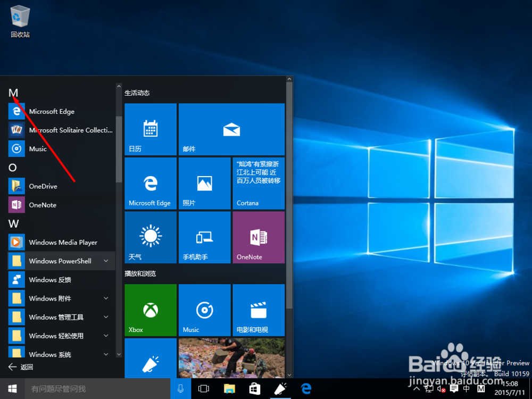The height and width of the screenshot is (399, 532).
Task: Open the taskbar app with party popper icon
Action: point(280,388)
